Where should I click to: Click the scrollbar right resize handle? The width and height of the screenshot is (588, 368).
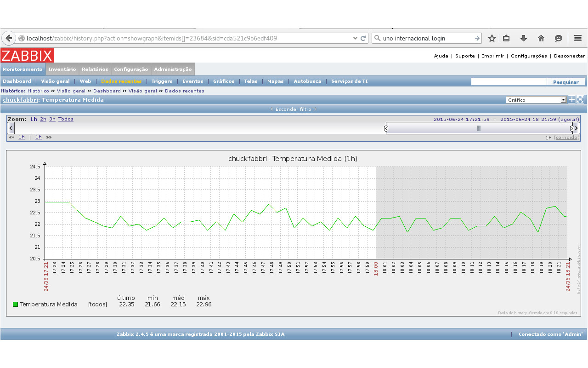[572, 128]
